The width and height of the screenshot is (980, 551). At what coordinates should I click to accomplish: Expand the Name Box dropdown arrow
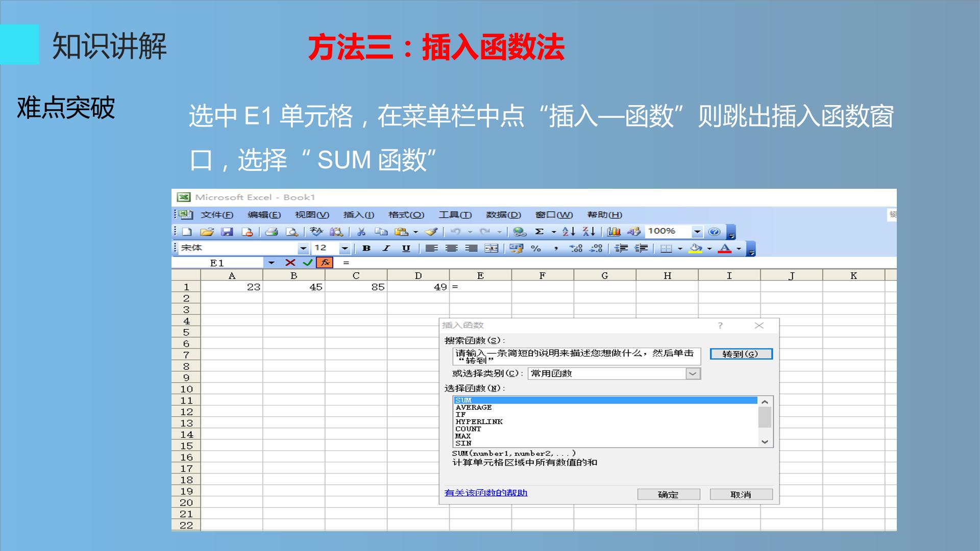tap(271, 263)
